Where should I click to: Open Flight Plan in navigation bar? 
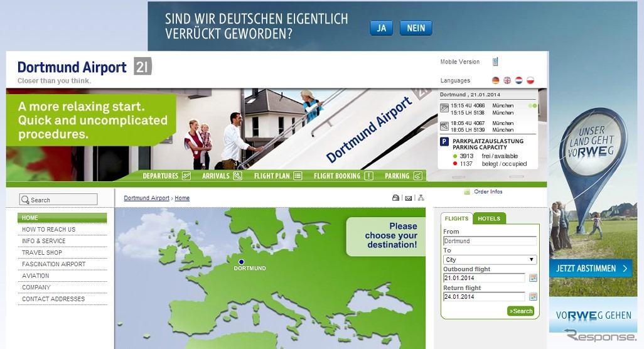[x=277, y=176]
